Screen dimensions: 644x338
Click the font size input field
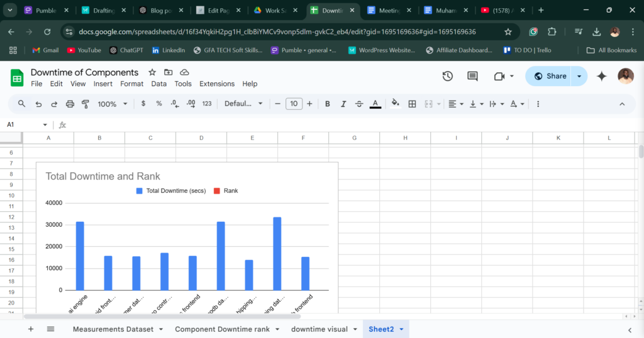294,104
